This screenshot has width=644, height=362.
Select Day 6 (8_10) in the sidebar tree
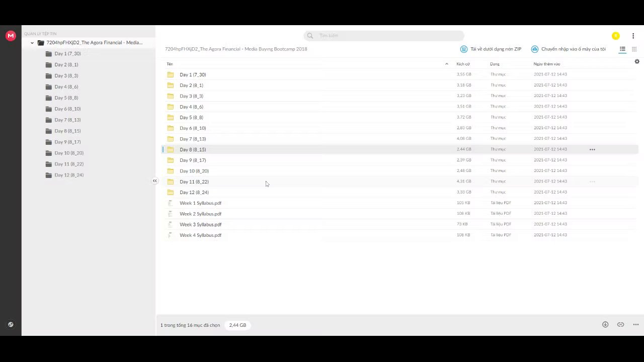[67, 109]
